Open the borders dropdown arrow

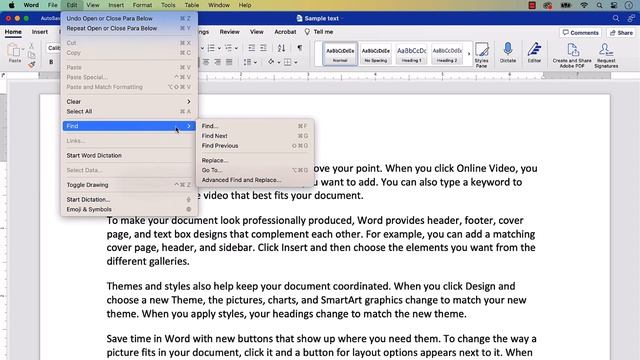(296, 62)
